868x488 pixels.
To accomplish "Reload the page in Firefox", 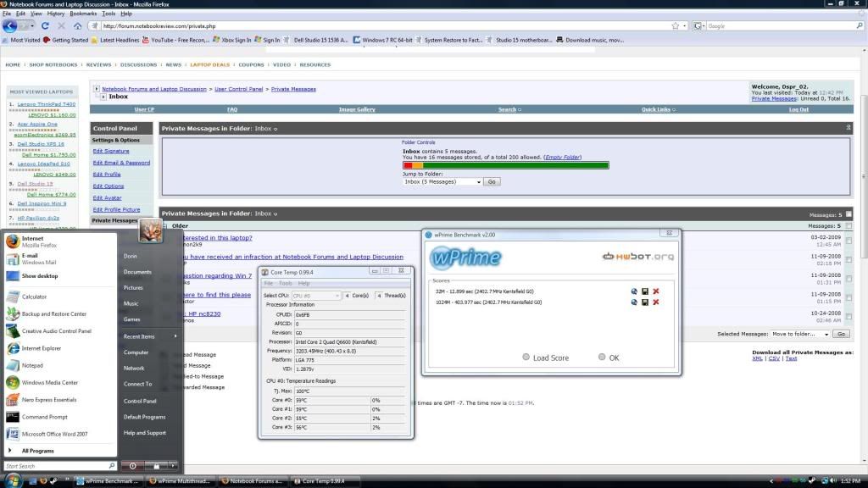I will (x=46, y=26).
